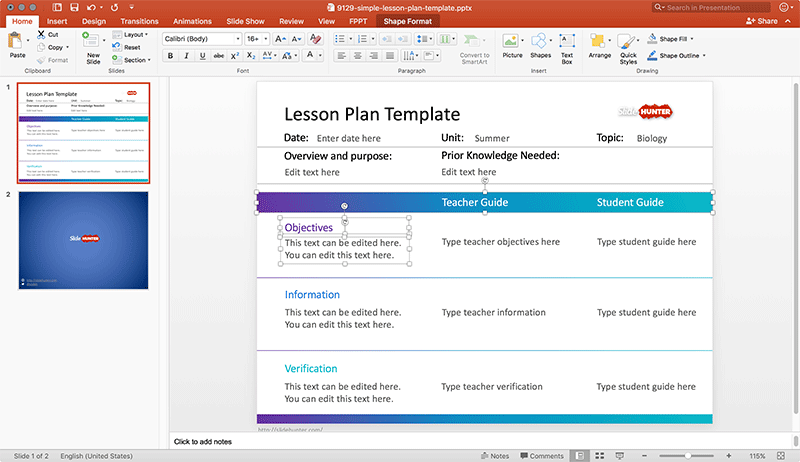Open the Insert tab

click(57, 21)
